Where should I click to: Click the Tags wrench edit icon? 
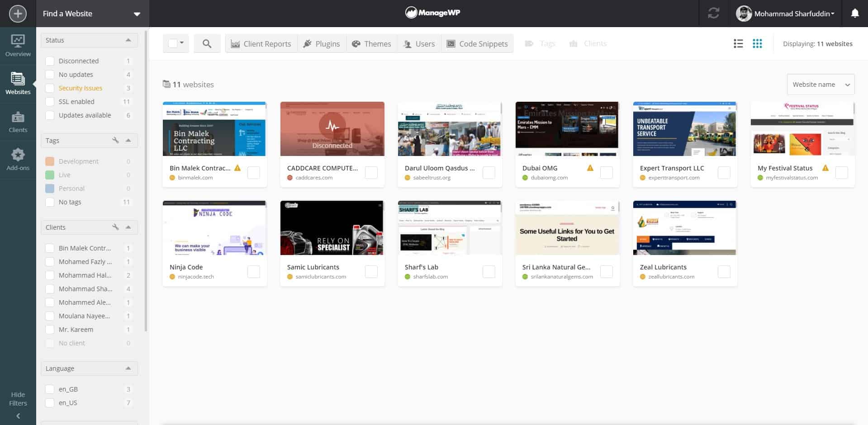[115, 140]
